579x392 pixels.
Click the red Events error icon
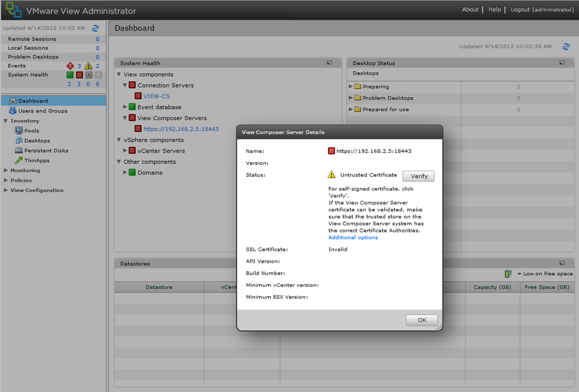(70, 66)
